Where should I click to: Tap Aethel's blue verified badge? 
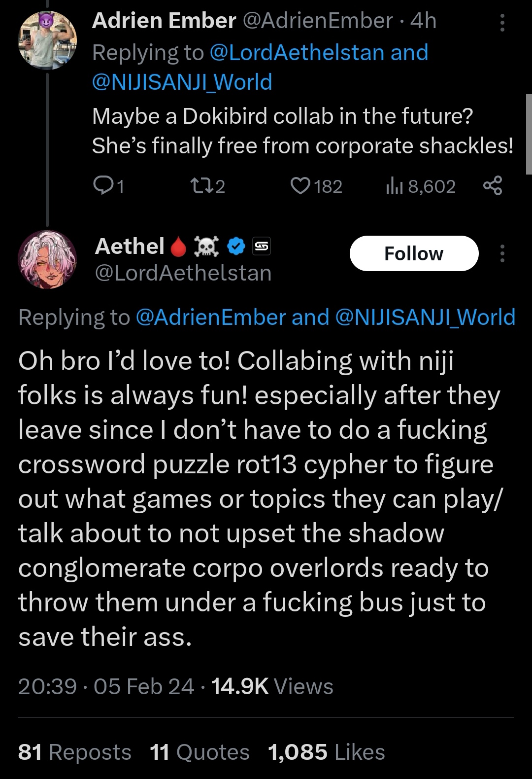coord(236,246)
